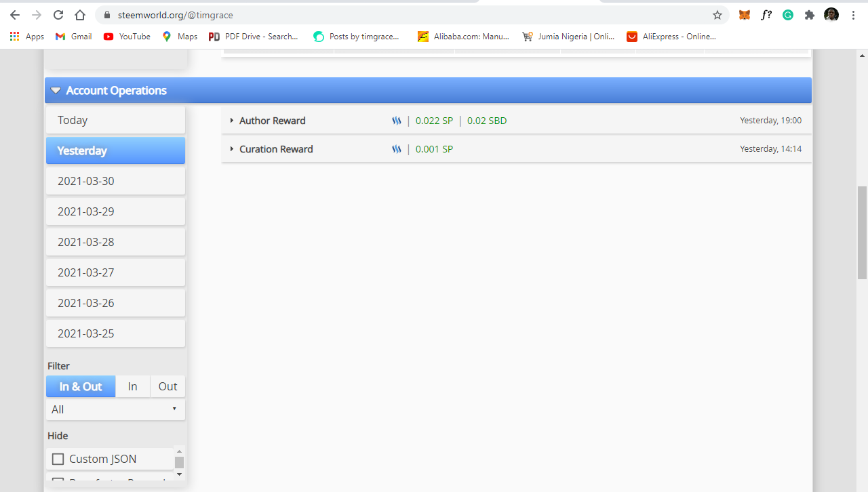The width and height of the screenshot is (868, 492).
Task: Click the Steem logo beside Curation Reward
Action: tap(397, 148)
